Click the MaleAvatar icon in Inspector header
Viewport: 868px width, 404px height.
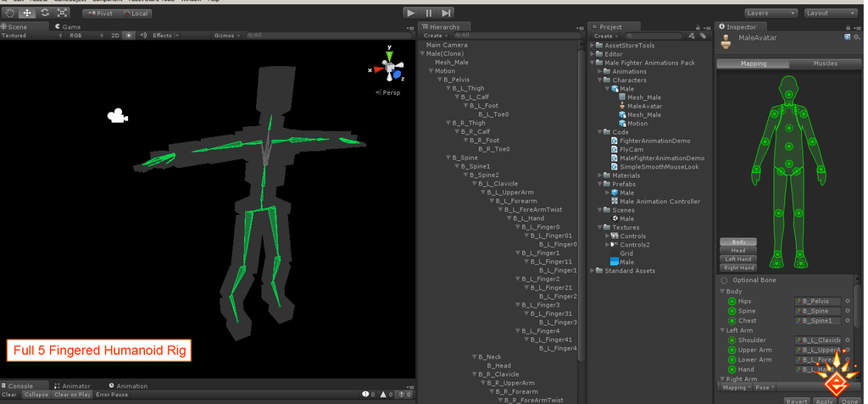(x=726, y=42)
